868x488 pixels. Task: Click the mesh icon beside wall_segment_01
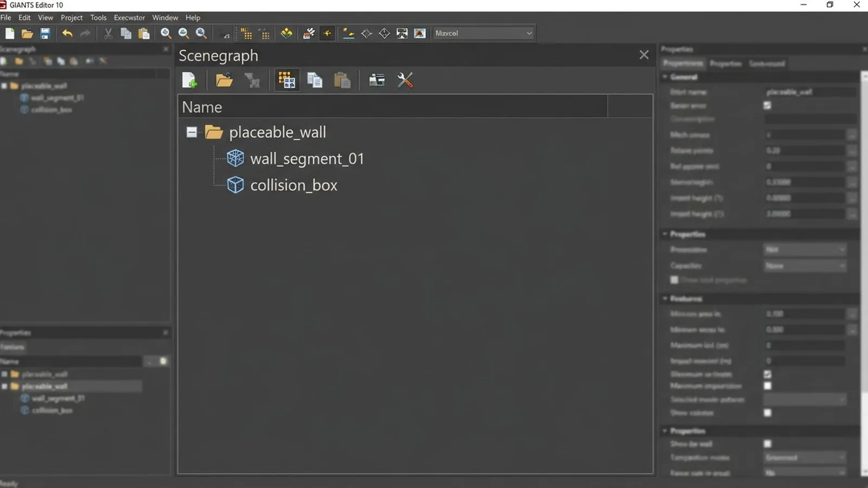click(235, 158)
